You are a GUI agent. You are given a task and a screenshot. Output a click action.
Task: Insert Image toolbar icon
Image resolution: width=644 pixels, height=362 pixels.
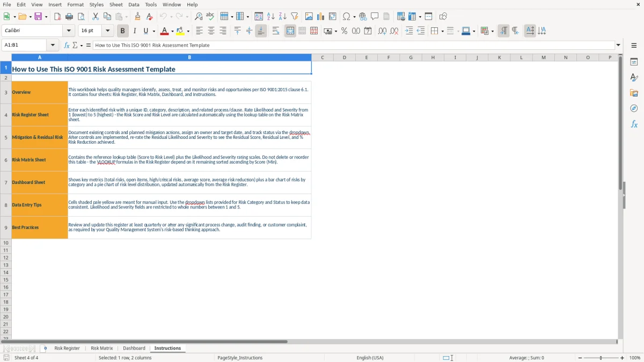(x=309, y=17)
